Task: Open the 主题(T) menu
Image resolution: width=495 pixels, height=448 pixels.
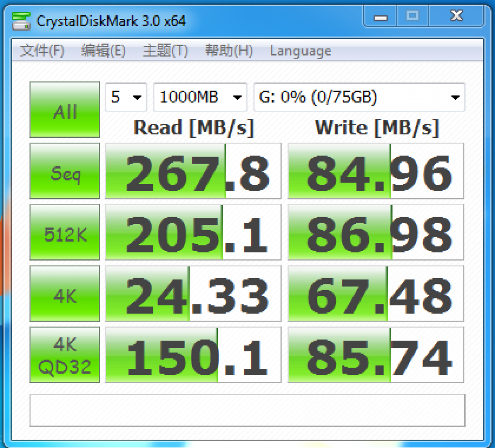Action: click(165, 50)
